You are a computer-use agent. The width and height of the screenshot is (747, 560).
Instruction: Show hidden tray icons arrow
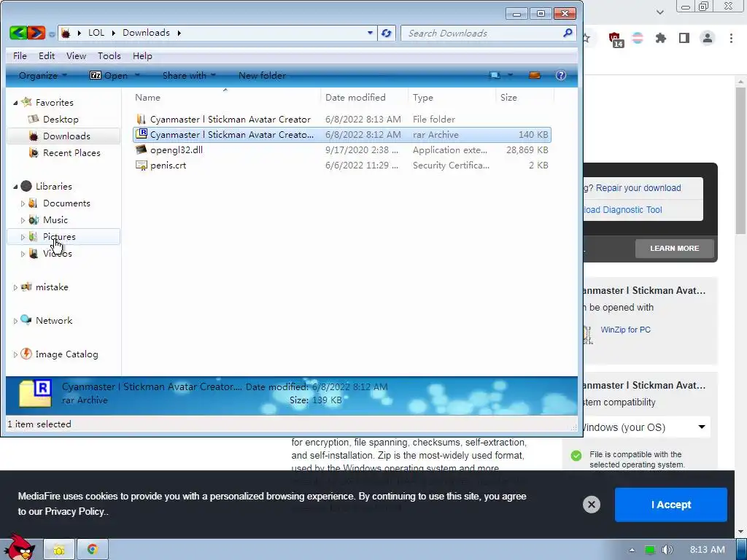[632, 550]
